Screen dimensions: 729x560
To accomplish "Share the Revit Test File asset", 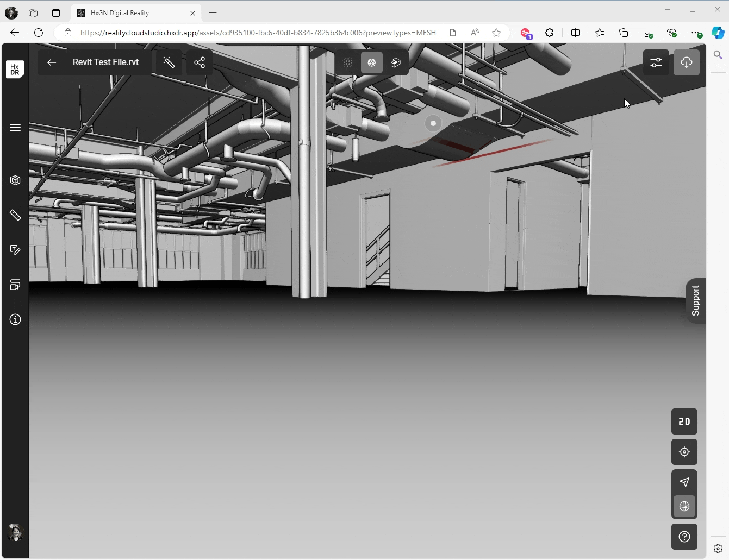I will (200, 62).
